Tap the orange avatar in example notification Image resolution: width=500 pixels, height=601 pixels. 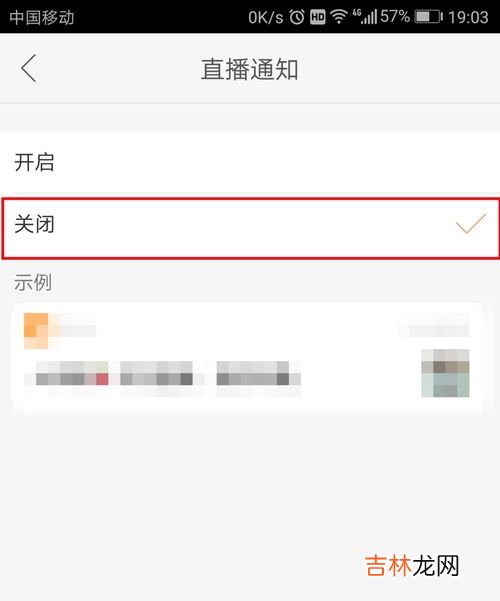click(x=36, y=331)
